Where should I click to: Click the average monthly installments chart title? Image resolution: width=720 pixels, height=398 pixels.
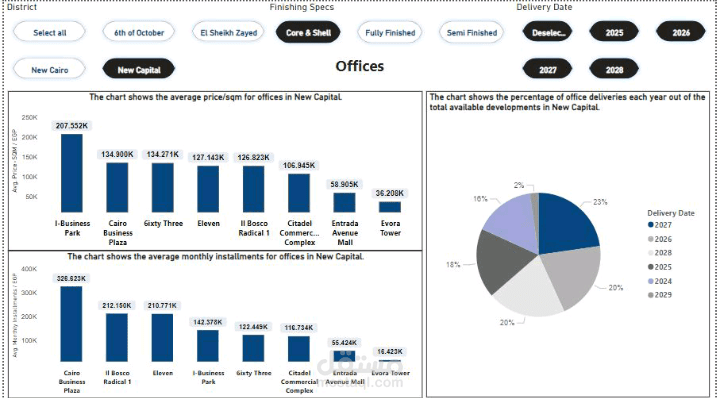215,256
